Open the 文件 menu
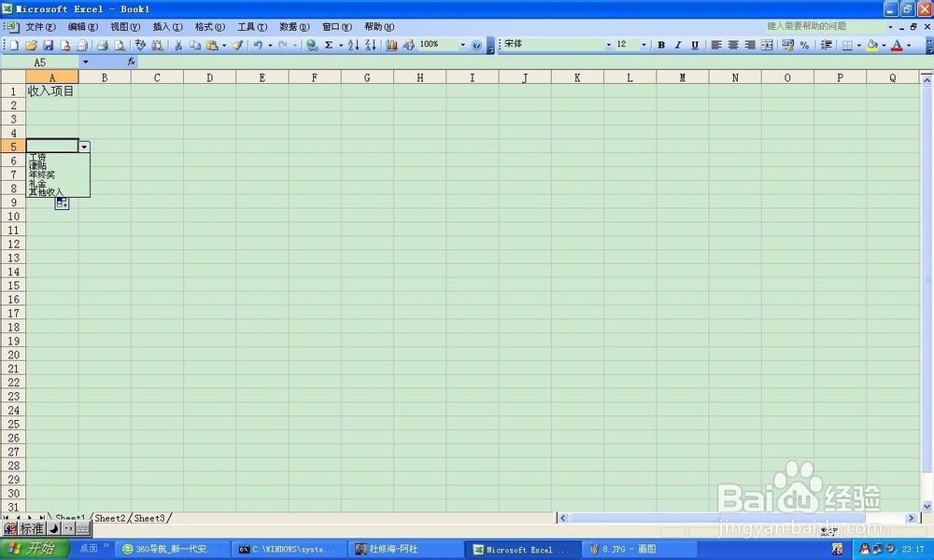 40,27
